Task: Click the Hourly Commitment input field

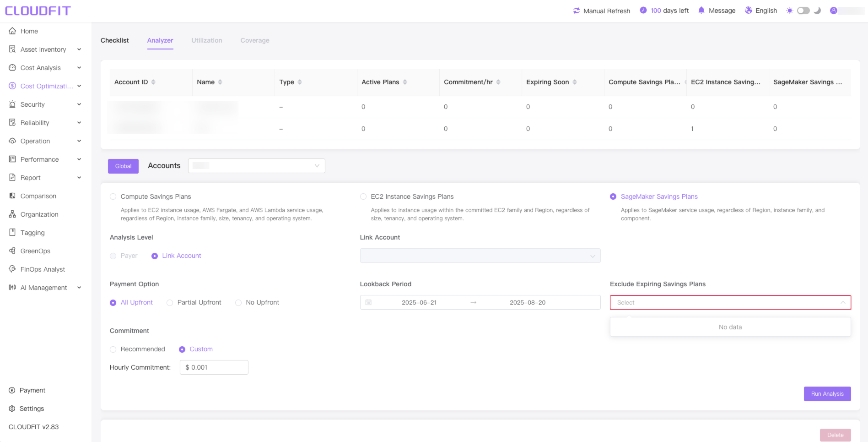Action: pyautogui.click(x=214, y=367)
